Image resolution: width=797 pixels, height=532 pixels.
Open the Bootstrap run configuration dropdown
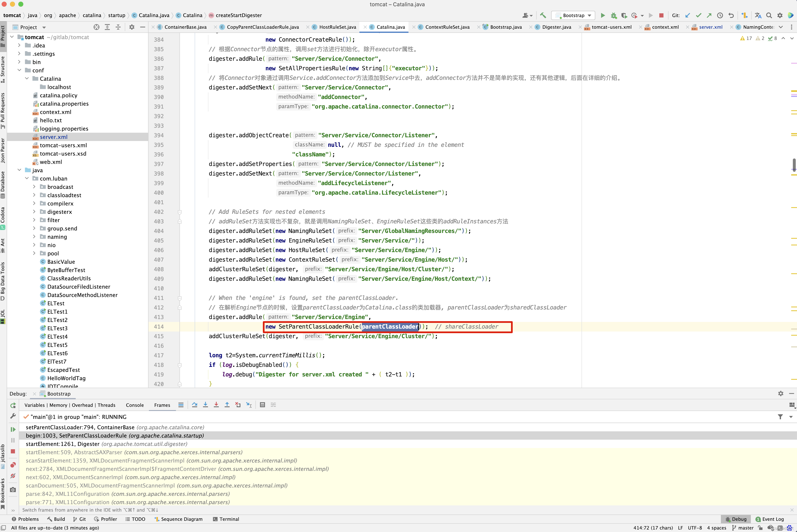[573, 15]
